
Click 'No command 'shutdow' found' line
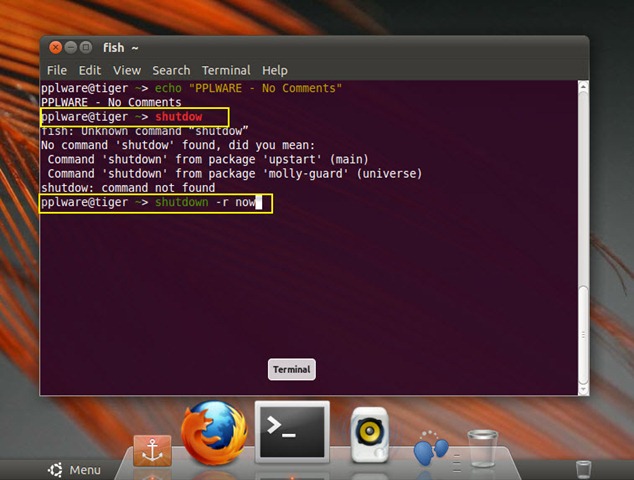tap(178, 145)
